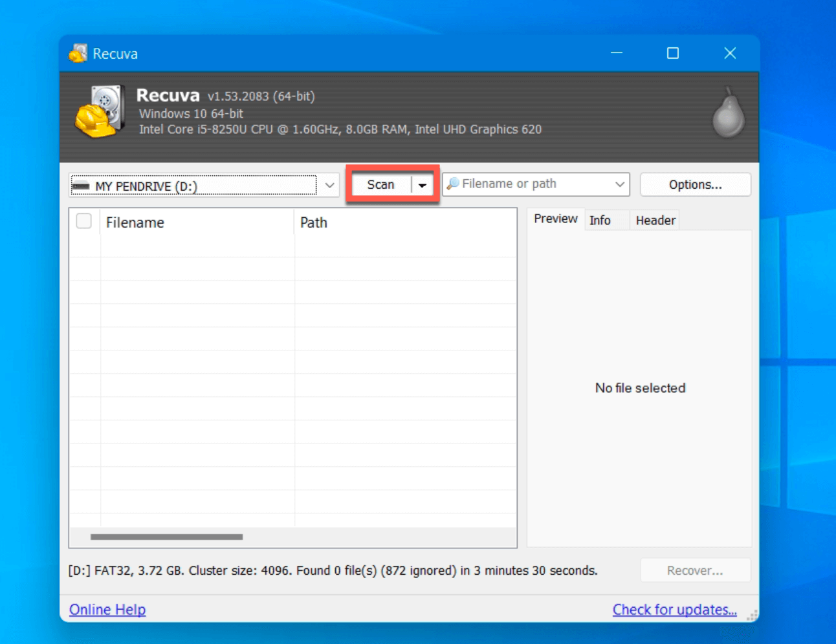Switch to the Preview tab
Screen dimensions: 836x644
point(556,219)
